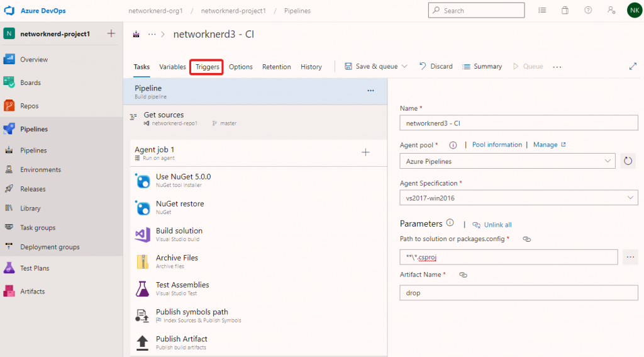Expand the breadcrumb ellipsis next to pipeline icon
This screenshot has height=357, width=644.
point(152,34)
